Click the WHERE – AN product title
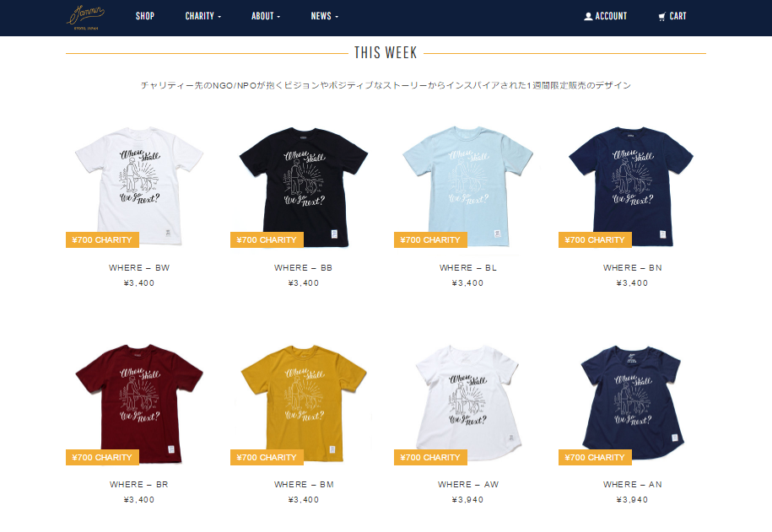772x532 pixels. pyautogui.click(x=632, y=484)
